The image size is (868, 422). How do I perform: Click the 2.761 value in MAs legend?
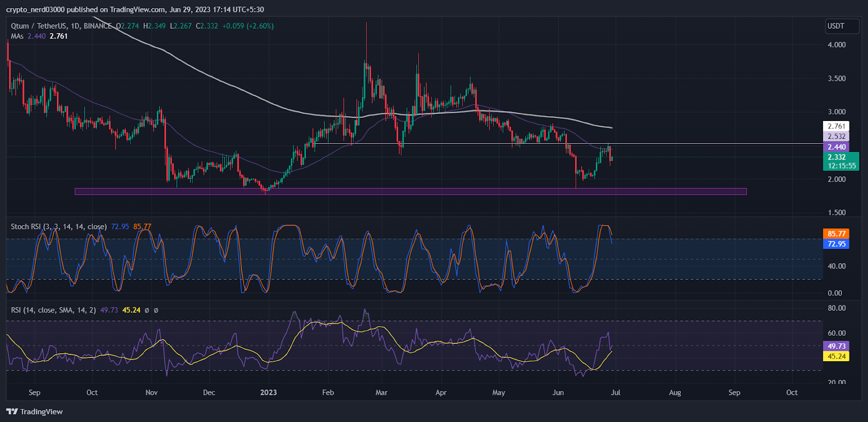[x=59, y=36]
